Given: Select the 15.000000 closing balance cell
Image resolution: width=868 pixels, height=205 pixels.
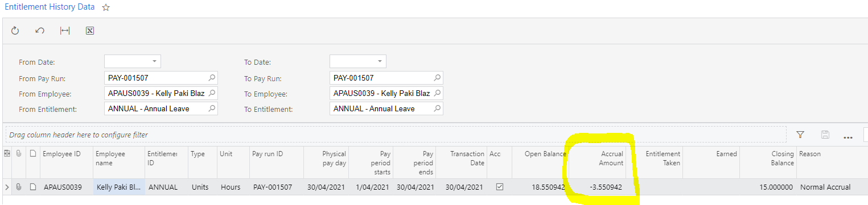Looking at the screenshot, I should pos(768,187).
